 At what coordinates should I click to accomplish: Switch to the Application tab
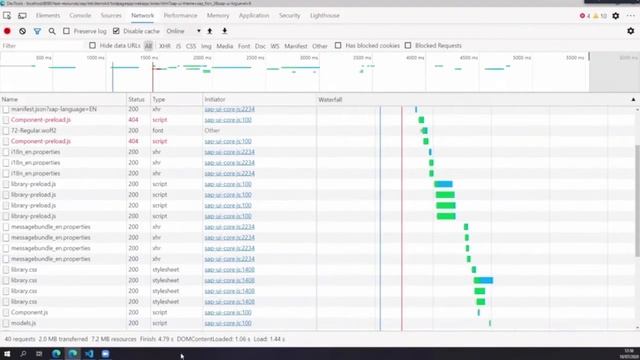coord(254,16)
